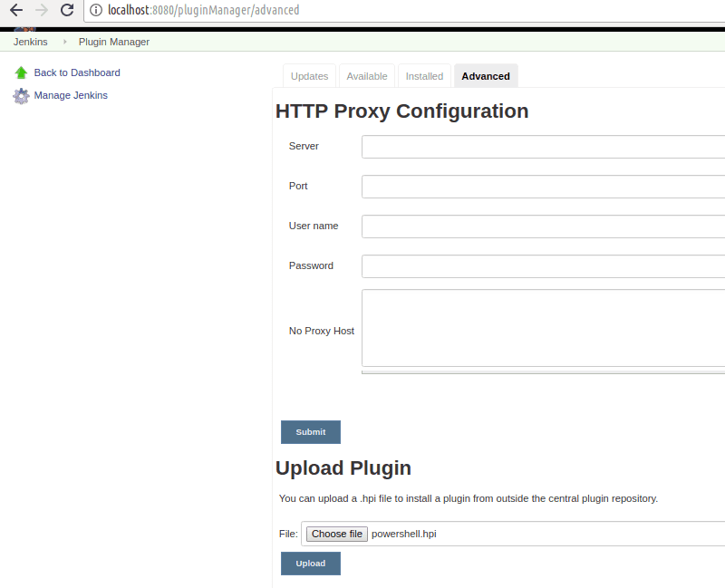Click the Jenkins breadcrumb link
The width and height of the screenshot is (725, 588).
(31, 42)
